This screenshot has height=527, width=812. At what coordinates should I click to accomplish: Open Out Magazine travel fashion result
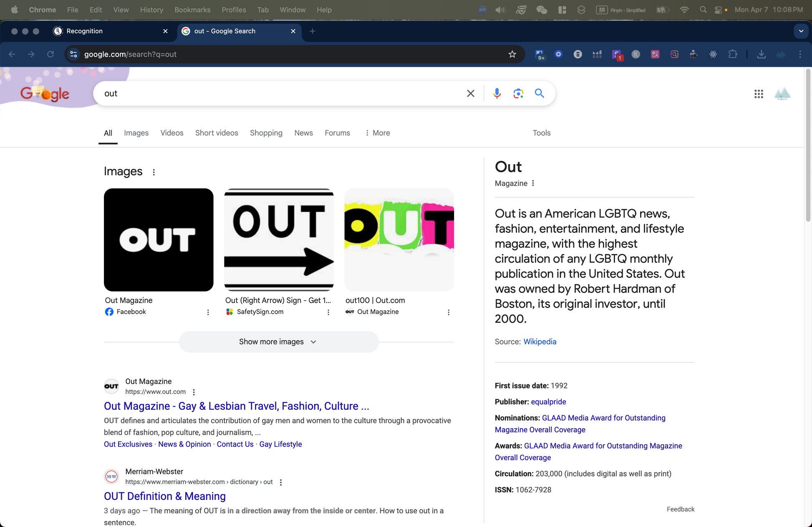[237, 406]
